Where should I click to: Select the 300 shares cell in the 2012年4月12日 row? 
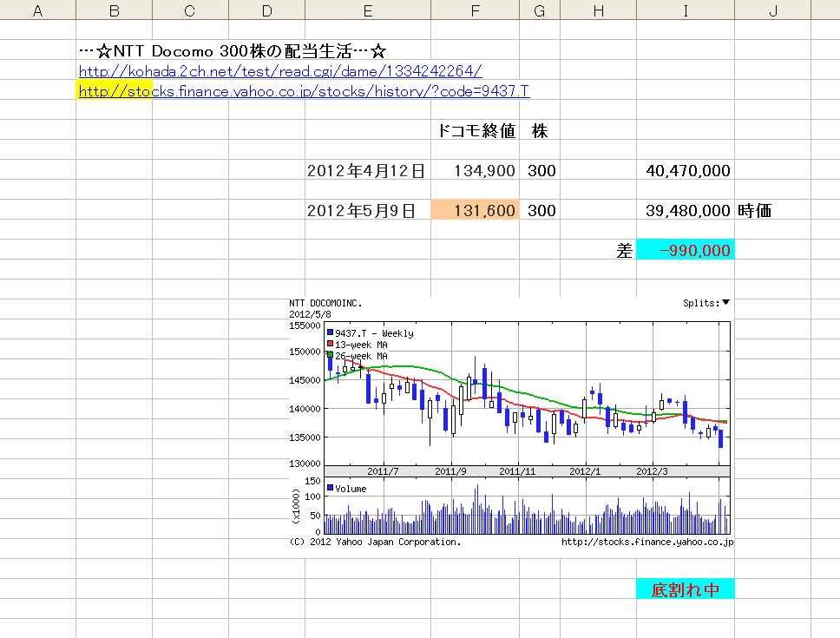tap(540, 170)
